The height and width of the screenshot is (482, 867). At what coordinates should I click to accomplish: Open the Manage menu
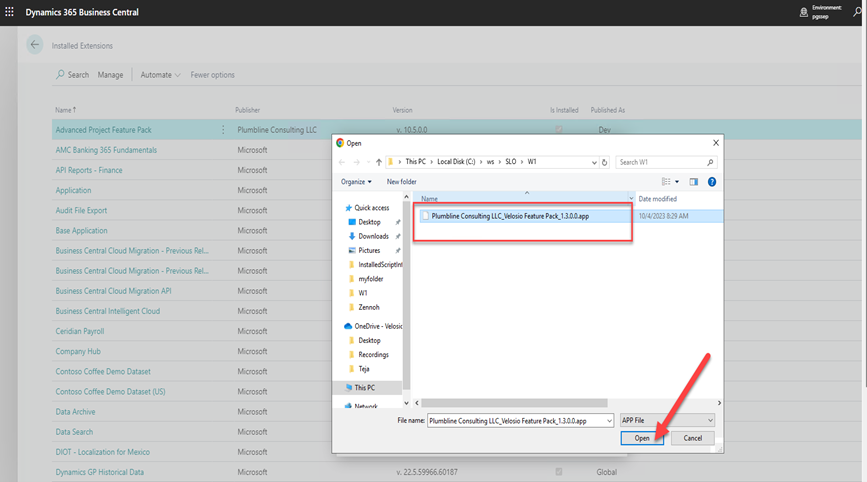[111, 75]
